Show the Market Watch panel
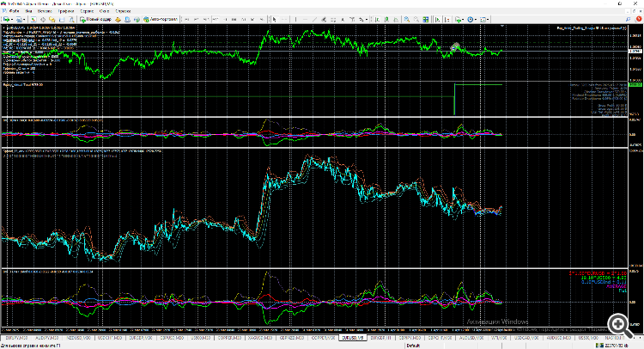This screenshot has height=349, width=644. [33, 19]
